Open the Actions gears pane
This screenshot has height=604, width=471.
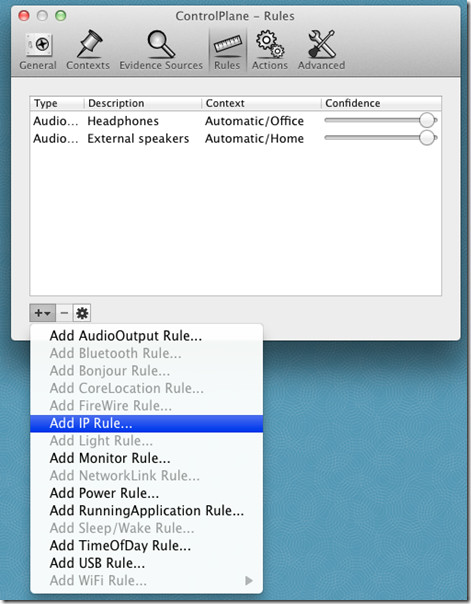point(270,51)
